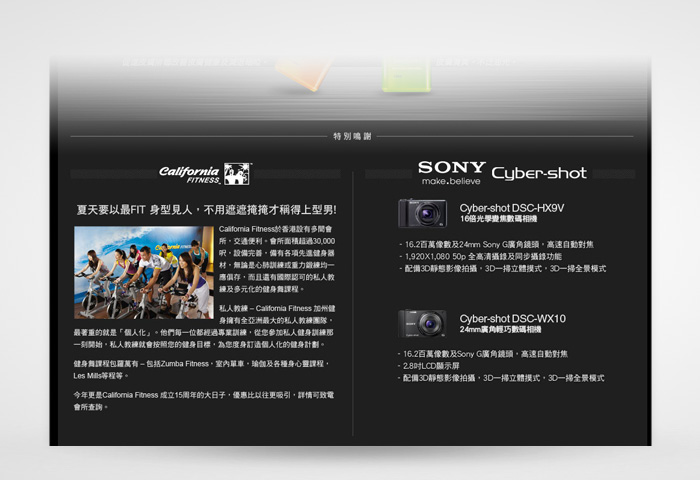Select the DSC-WX10 camera image
The width and height of the screenshot is (700, 480).
[x=422, y=324]
